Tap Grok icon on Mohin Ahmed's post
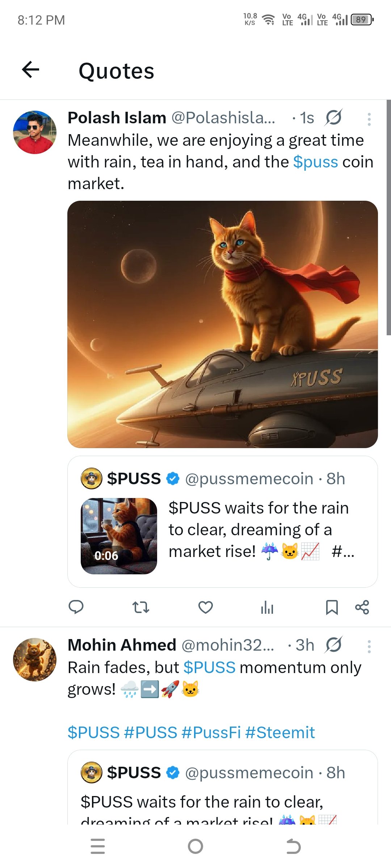Image resolution: width=391 pixels, height=868 pixels. pos(334,645)
